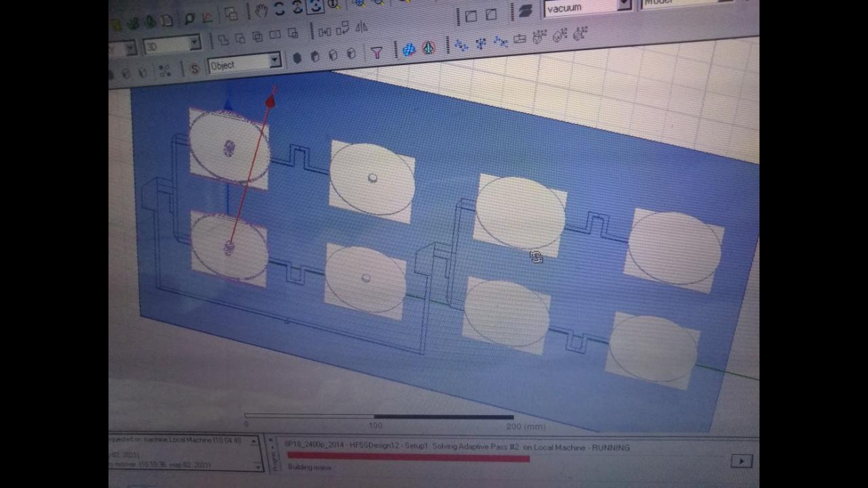This screenshot has height=488, width=868.
Task: Expand the 3D dropdown arrow
Action: 195,43
